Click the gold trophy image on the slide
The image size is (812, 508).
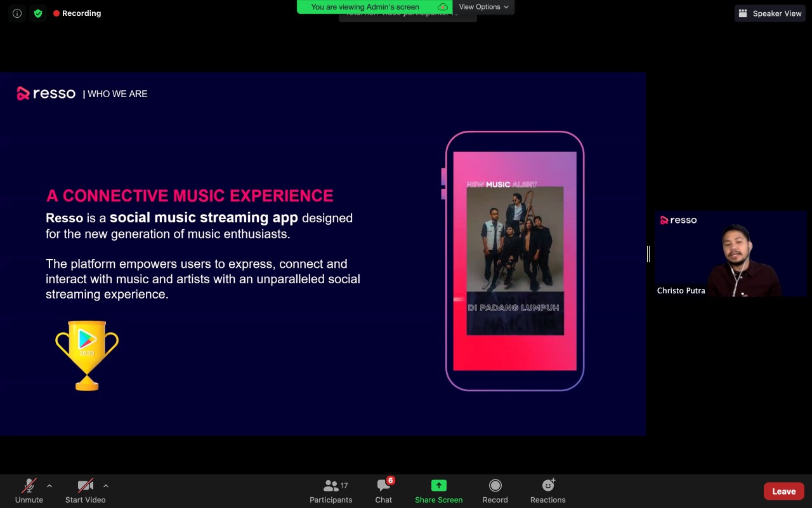[87, 356]
